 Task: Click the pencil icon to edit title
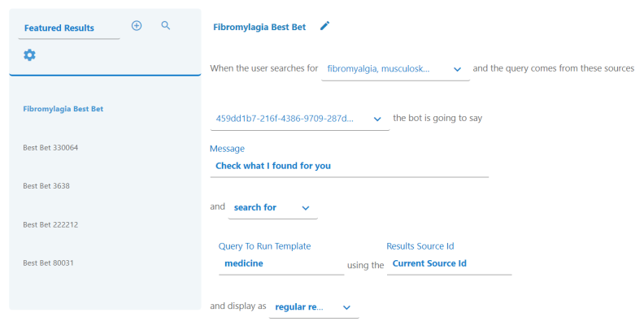point(324,26)
